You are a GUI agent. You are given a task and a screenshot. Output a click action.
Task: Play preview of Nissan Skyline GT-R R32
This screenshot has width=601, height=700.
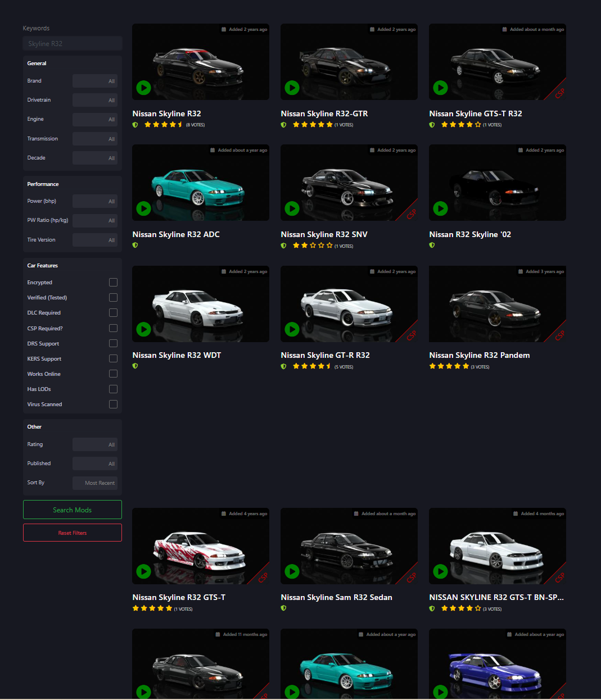point(292,329)
